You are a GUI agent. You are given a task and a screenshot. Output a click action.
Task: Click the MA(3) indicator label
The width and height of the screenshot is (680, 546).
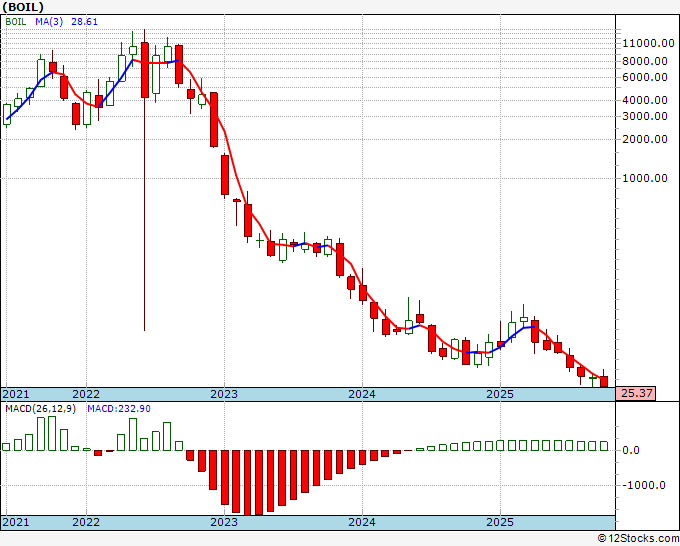[x=49, y=22]
